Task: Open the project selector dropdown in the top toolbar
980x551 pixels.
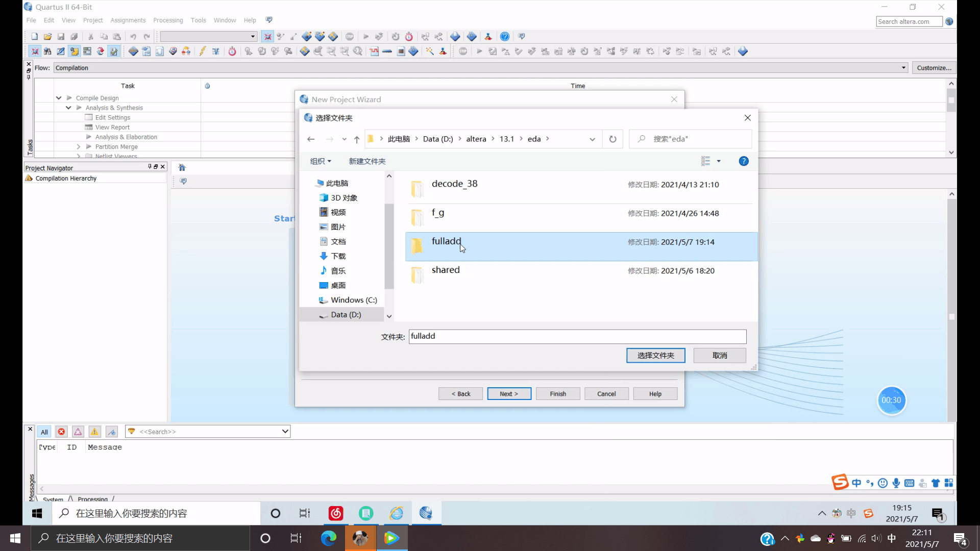Action: (253, 37)
